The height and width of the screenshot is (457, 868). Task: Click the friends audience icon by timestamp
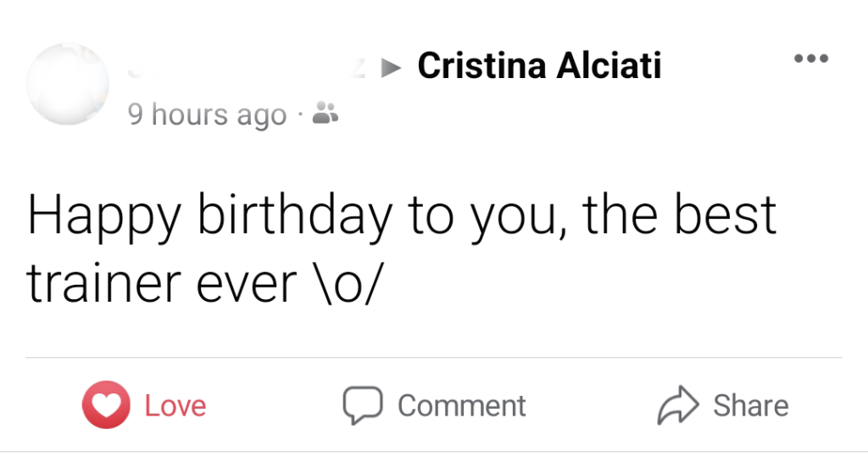[325, 112]
